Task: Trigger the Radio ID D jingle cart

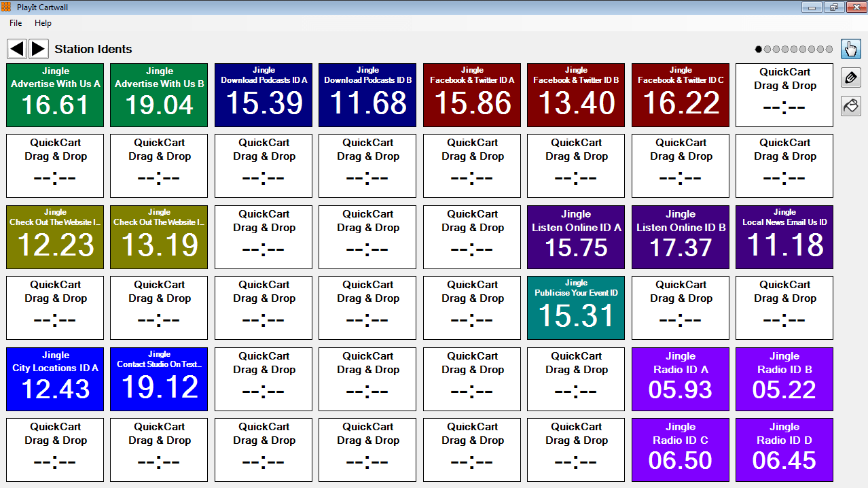Action: 784,450
